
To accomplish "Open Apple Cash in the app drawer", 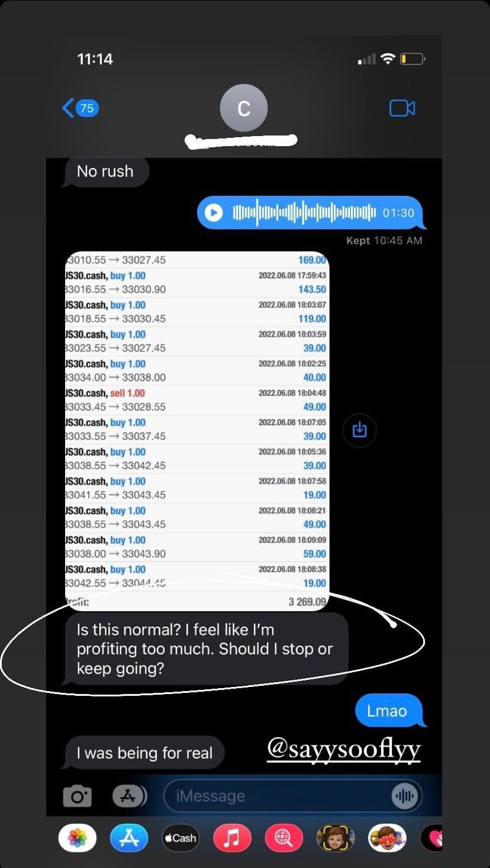I will [x=180, y=838].
